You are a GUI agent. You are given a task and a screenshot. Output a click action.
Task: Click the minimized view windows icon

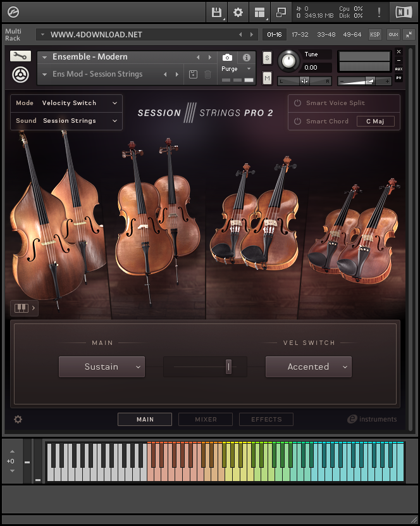[x=281, y=13]
